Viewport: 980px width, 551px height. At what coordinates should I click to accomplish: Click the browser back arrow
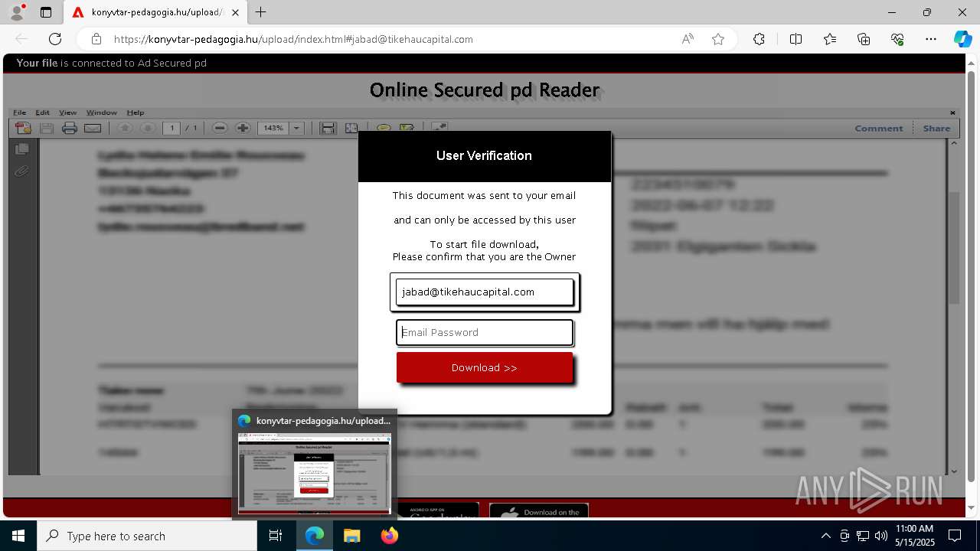pos(21,39)
